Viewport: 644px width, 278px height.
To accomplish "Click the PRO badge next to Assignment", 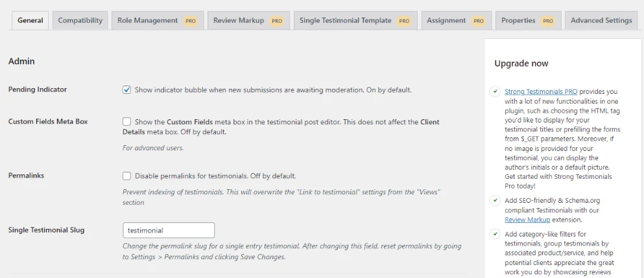I will 479,21.
